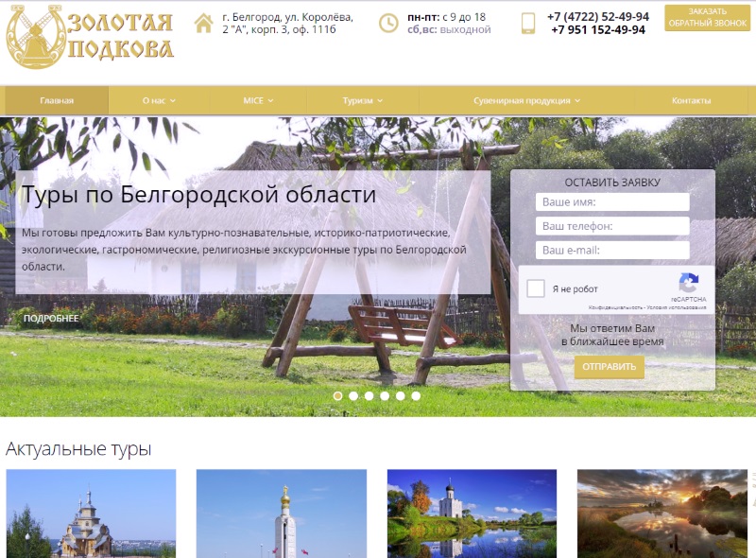Switch to the third slide dot
This screenshot has width=756, height=558.
point(369,396)
